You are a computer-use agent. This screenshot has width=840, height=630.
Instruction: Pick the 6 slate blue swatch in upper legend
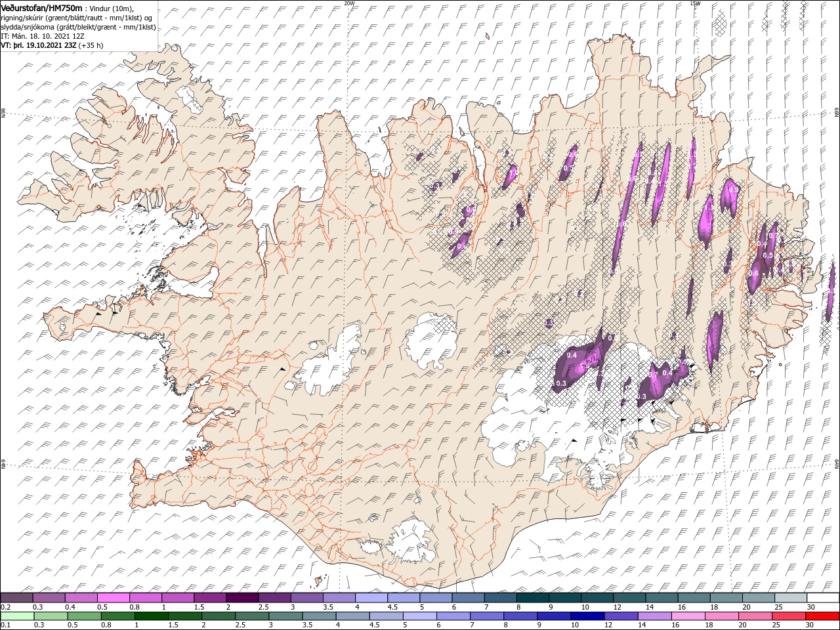468,598
